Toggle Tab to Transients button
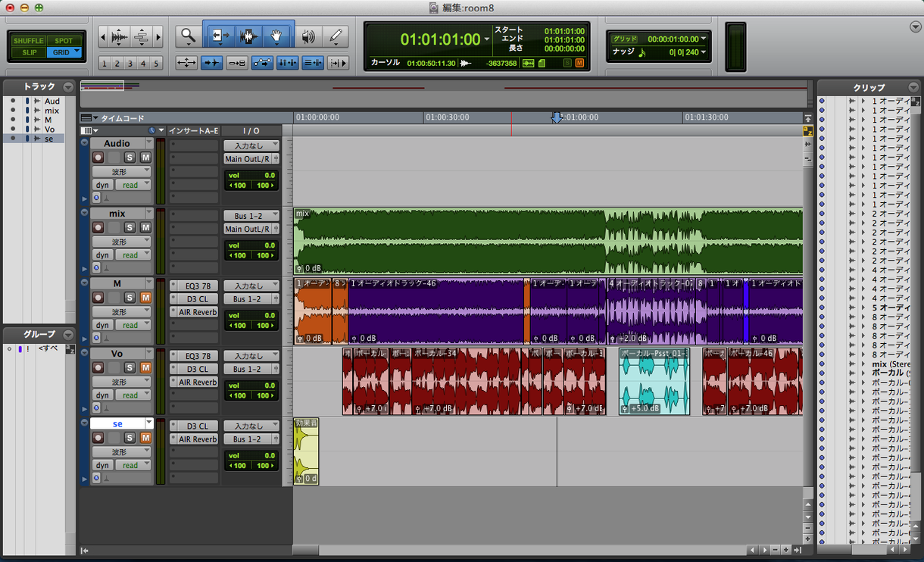The width and height of the screenshot is (924, 562). (x=212, y=63)
